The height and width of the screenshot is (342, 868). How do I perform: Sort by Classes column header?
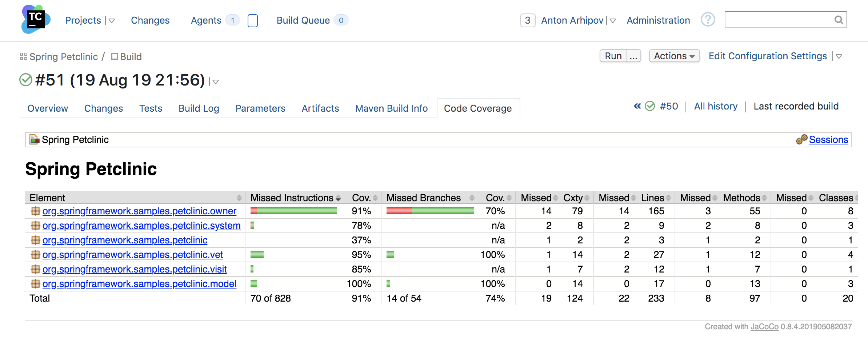(837, 198)
